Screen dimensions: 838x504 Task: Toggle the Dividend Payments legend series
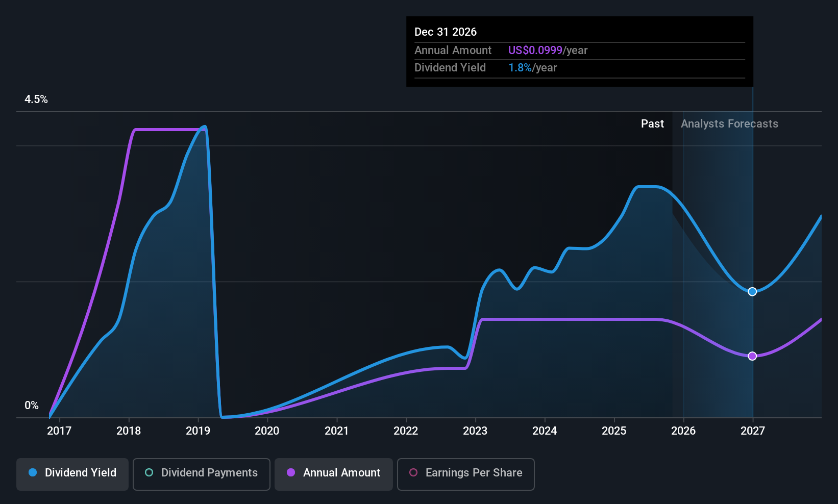point(202,474)
